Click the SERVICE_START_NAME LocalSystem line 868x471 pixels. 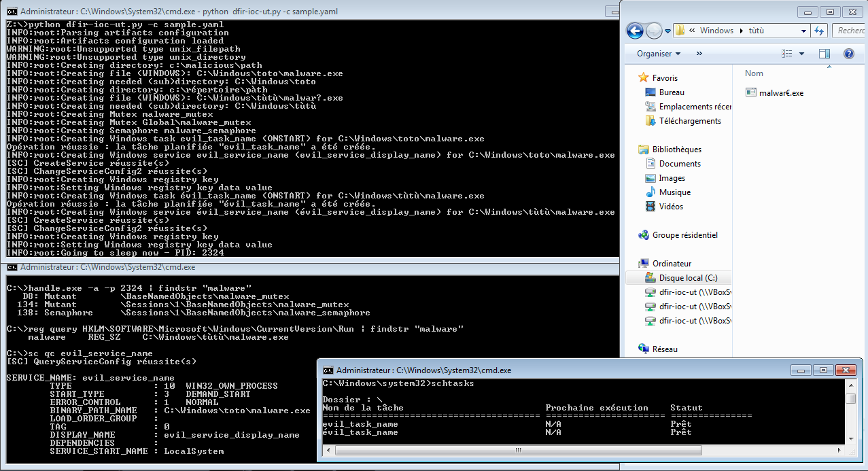click(x=136, y=451)
